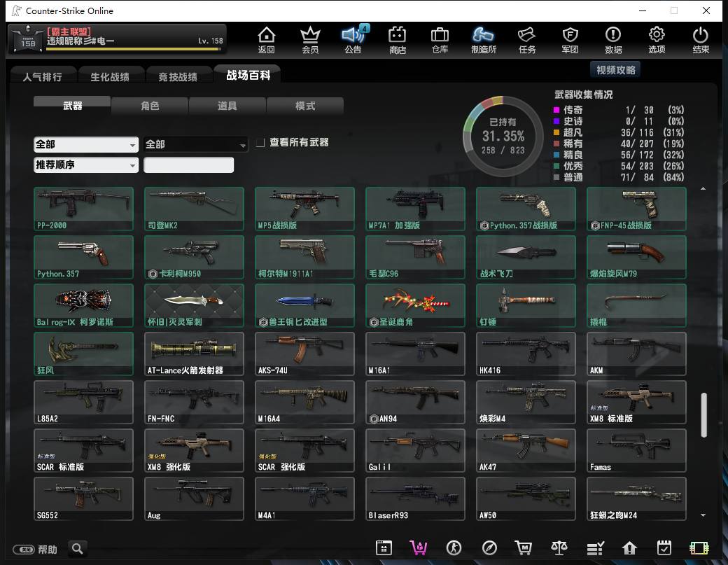Image resolution: width=728 pixels, height=565 pixels.
Task: Enable the 查看所有武器 checkbox
Action: tap(260, 143)
